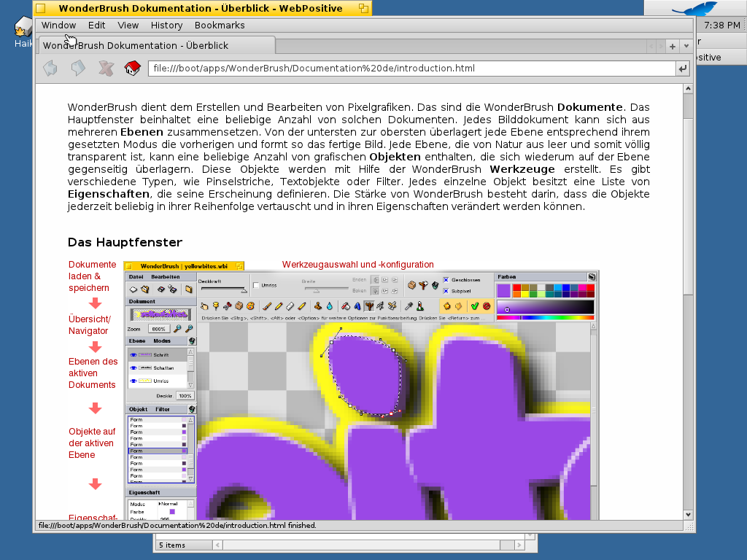Click the Back navigation arrow
This screenshot has height=560, width=747.
50,69
